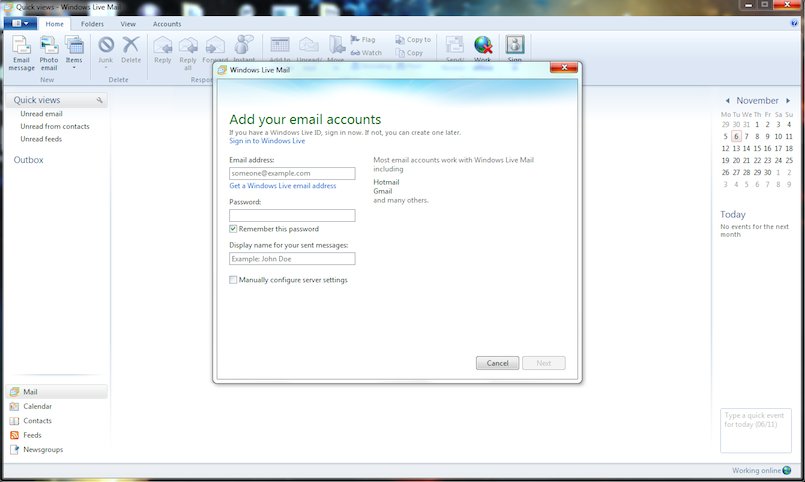Click the Quick views search wrench icon

[x=100, y=100]
